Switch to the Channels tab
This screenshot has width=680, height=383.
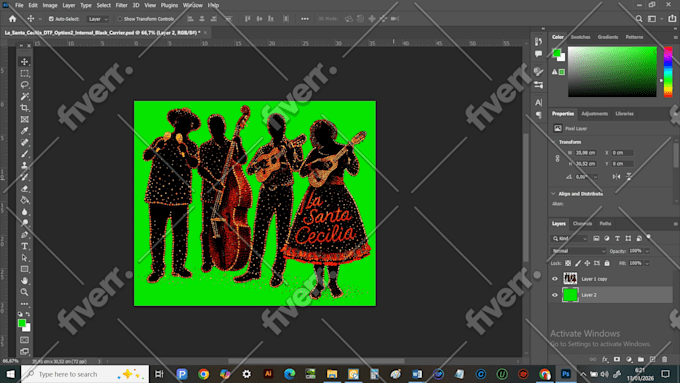click(582, 224)
